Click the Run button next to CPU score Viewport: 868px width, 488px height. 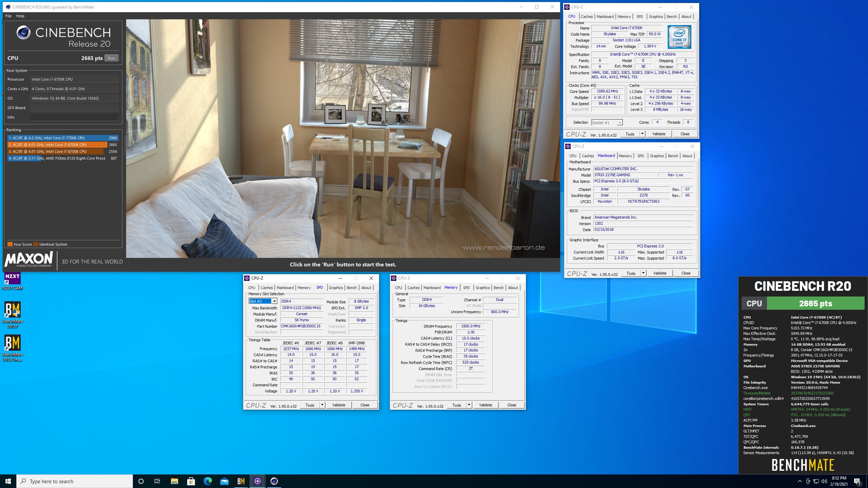tap(111, 58)
